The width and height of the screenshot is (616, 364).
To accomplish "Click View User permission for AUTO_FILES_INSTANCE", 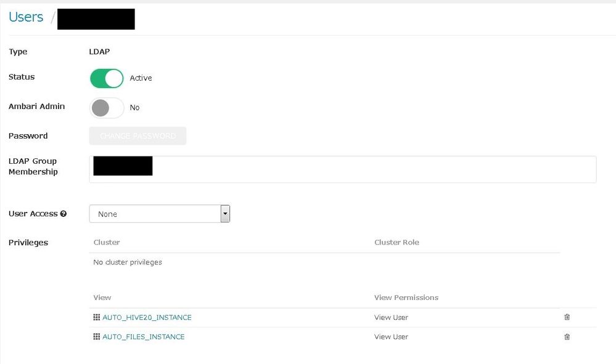I will point(391,337).
